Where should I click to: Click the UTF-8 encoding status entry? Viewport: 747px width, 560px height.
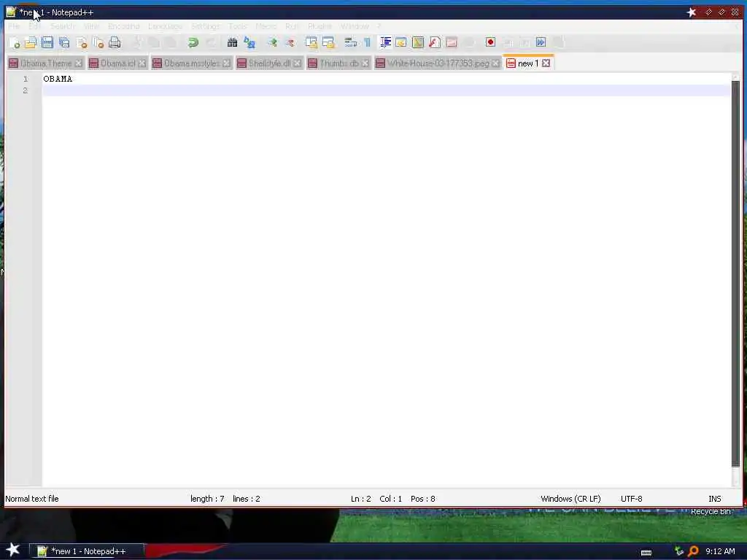pyautogui.click(x=631, y=499)
